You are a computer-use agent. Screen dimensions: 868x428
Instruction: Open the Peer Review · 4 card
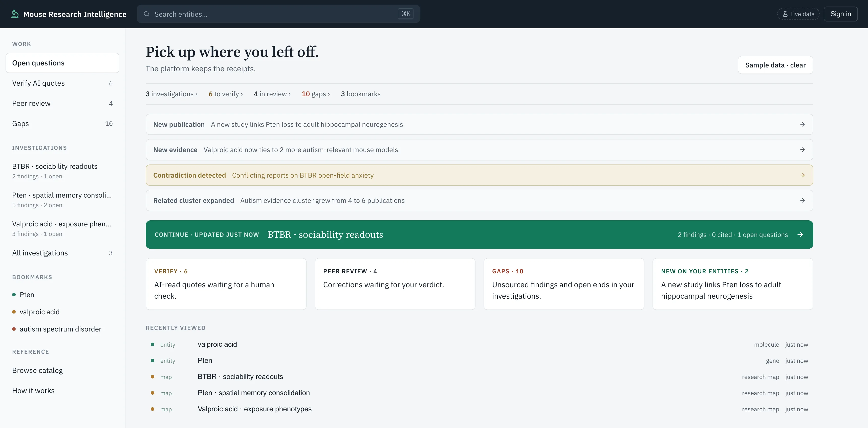[x=395, y=284]
